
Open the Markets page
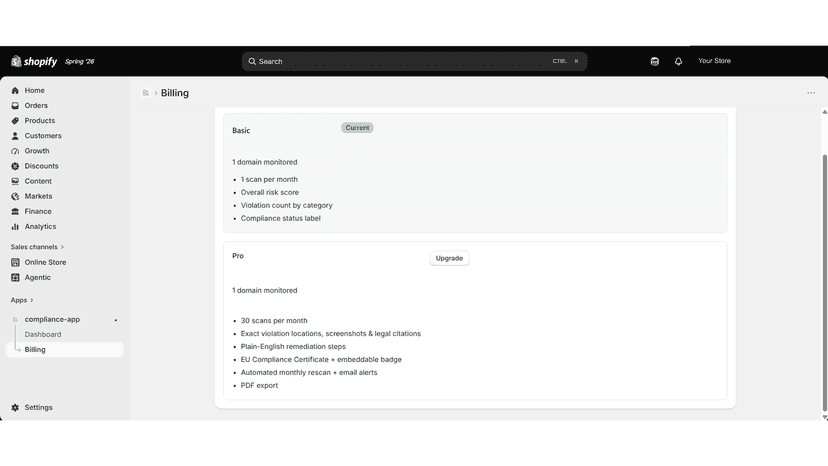[39, 196]
